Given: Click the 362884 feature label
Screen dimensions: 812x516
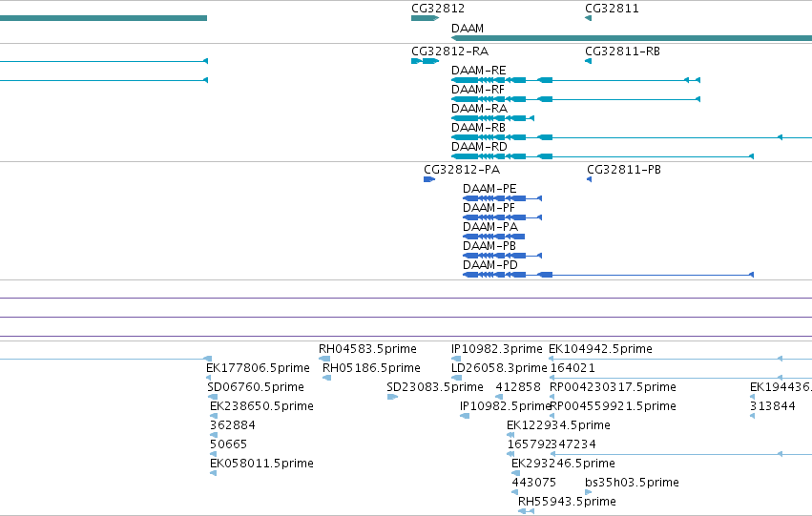Looking at the screenshot, I should 233,425.
